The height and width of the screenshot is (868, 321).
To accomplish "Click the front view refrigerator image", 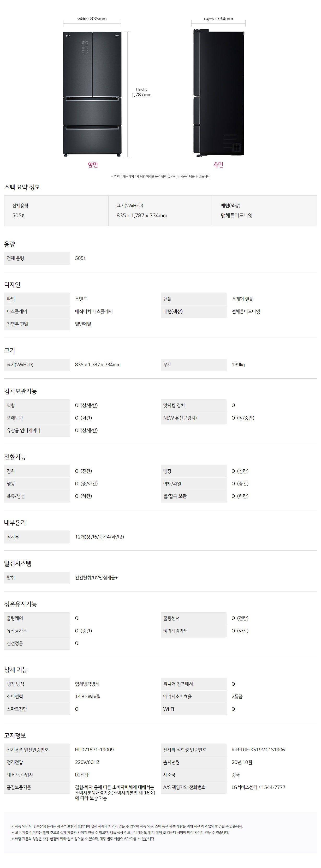I will click(x=92, y=94).
